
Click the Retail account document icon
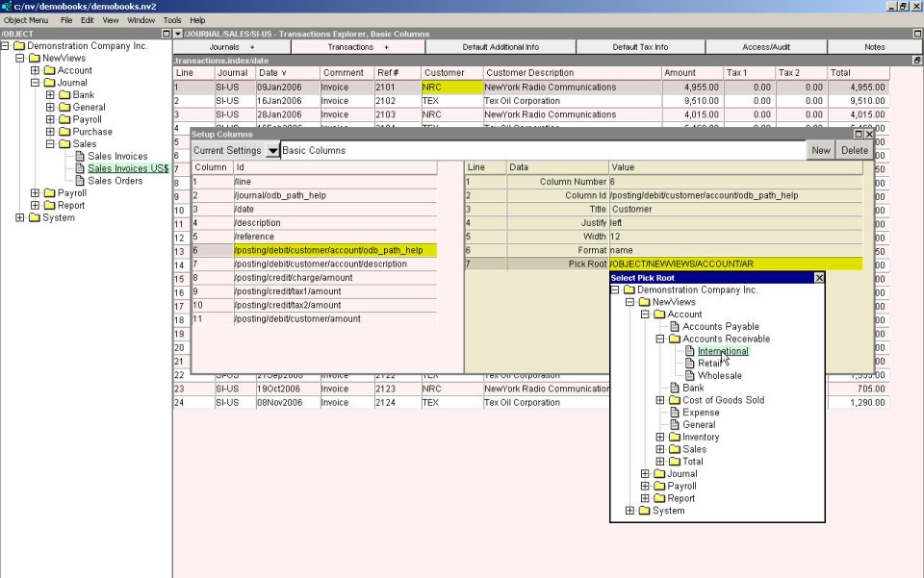coord(690,364)
